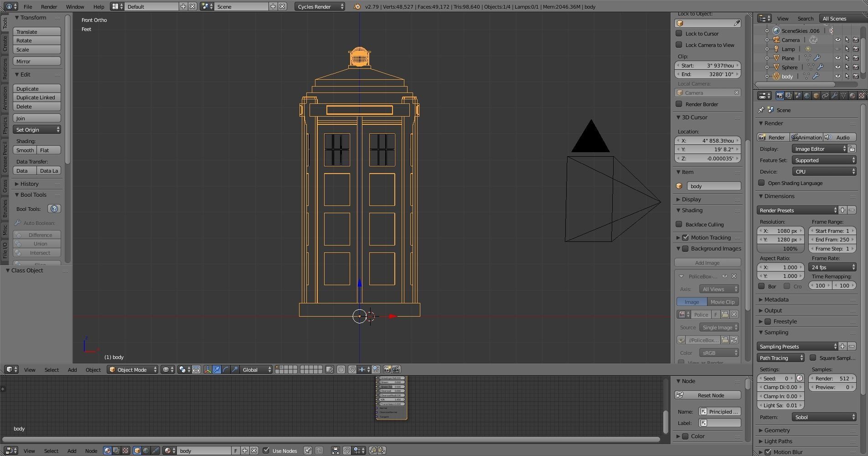868x456 pixels.
Task: Toggle proportional editing circle icon
Action: point(341,369)
